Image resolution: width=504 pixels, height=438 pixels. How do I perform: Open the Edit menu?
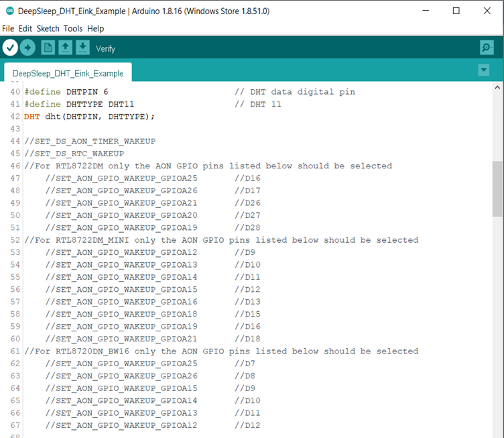(25, 29)
